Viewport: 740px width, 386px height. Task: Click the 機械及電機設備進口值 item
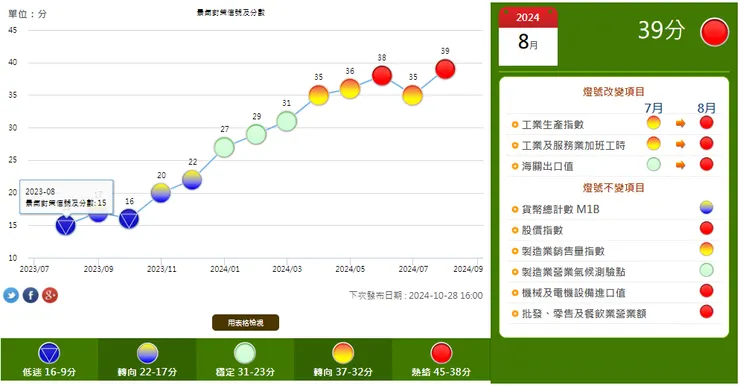pyautogui.click(x=573, y=293)
